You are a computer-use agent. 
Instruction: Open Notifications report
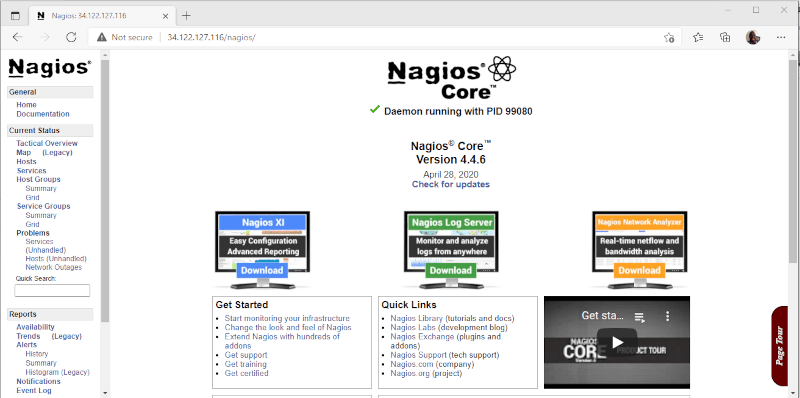[38, 381]
